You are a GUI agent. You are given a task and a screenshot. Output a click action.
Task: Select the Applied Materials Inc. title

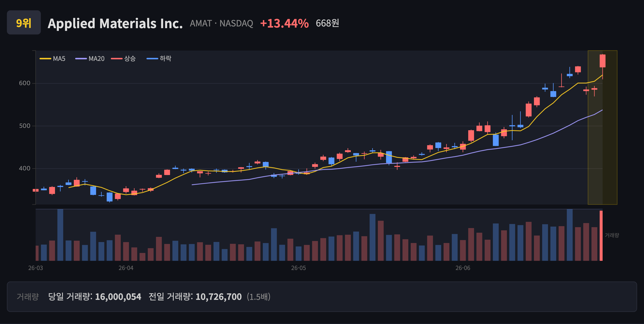pos(115,23)
